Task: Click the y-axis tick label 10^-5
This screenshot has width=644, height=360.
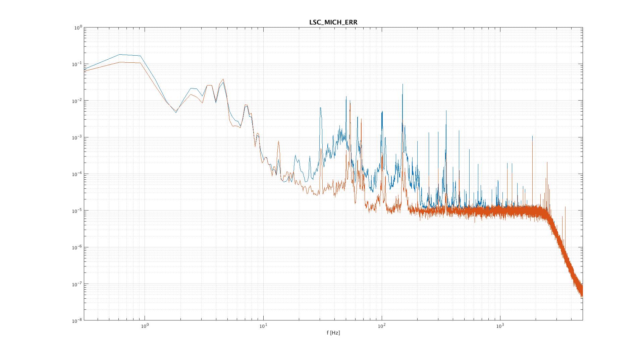Action: (x=77, y=211)
